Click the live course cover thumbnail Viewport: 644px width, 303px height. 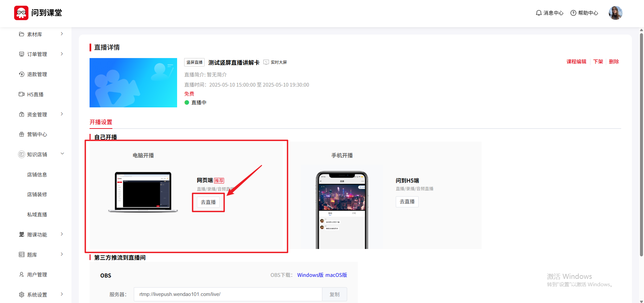coord(133,83)
